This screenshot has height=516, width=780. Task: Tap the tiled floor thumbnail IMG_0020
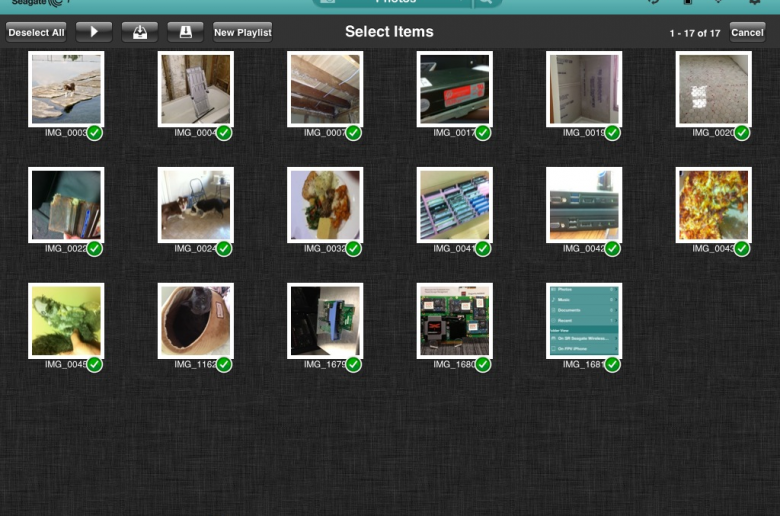click(713, 89)
